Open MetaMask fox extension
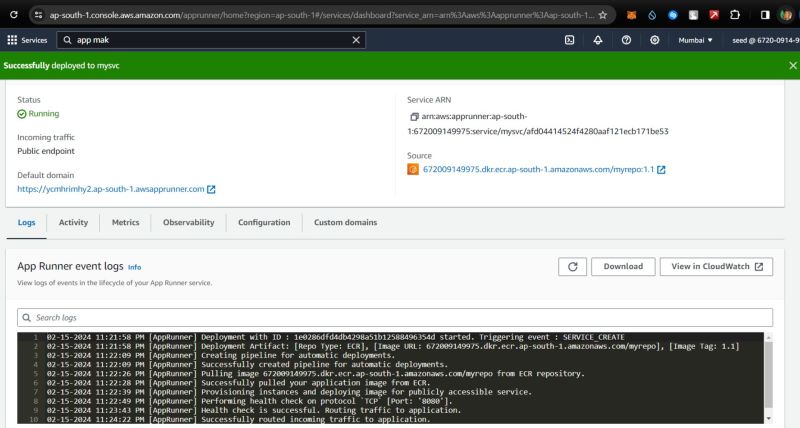The width and height of the screenshot is (800, 428). 631,15
